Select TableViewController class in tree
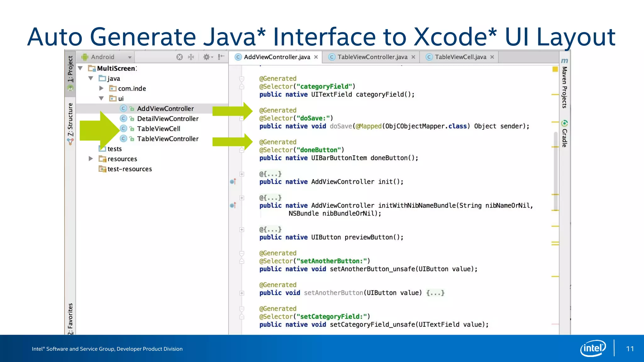 [x=168, y=139]
